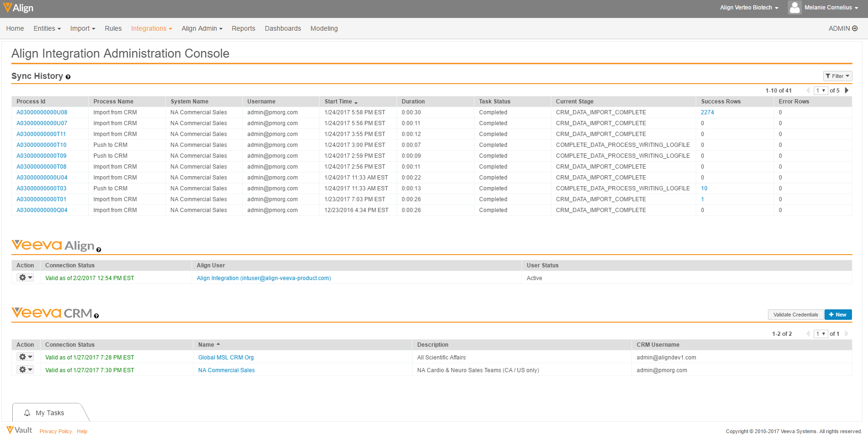Go to next Sync History page arrow

point(846,90)
